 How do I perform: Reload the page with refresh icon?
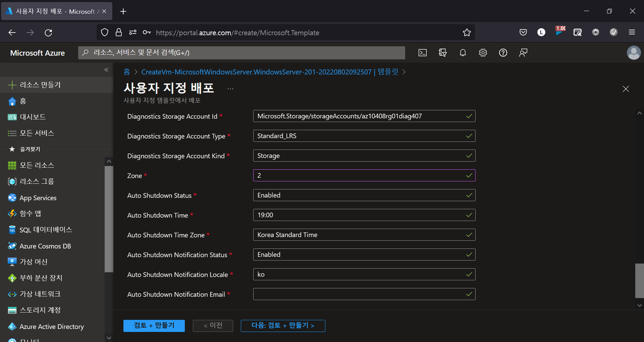click(x=48, y=32)
